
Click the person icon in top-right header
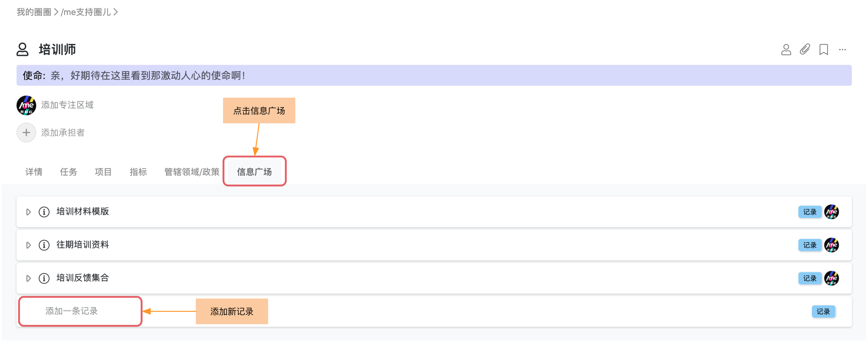point(786,50)
